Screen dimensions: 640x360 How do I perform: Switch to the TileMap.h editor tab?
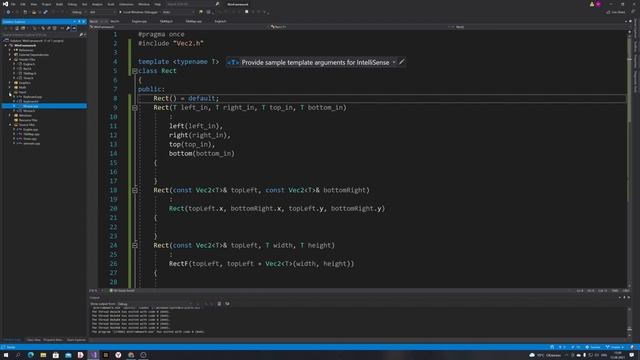coord(166,21)
